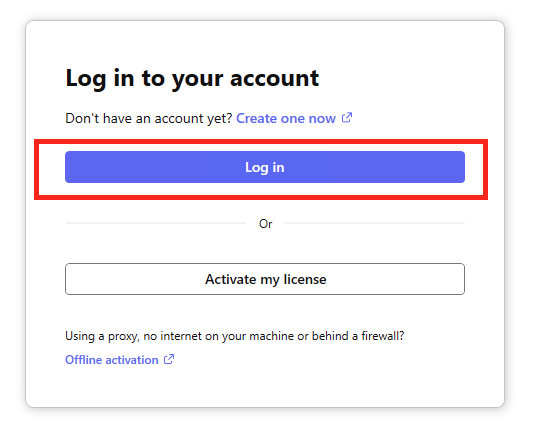Viewport: 536px width, 436px height.
Task: Activate the license using the outlined button
Action: tap(265, 279)
